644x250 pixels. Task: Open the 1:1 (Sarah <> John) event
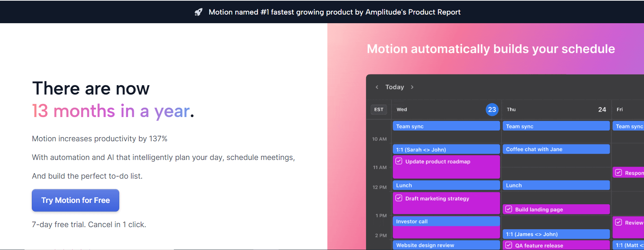coord(446,149)
